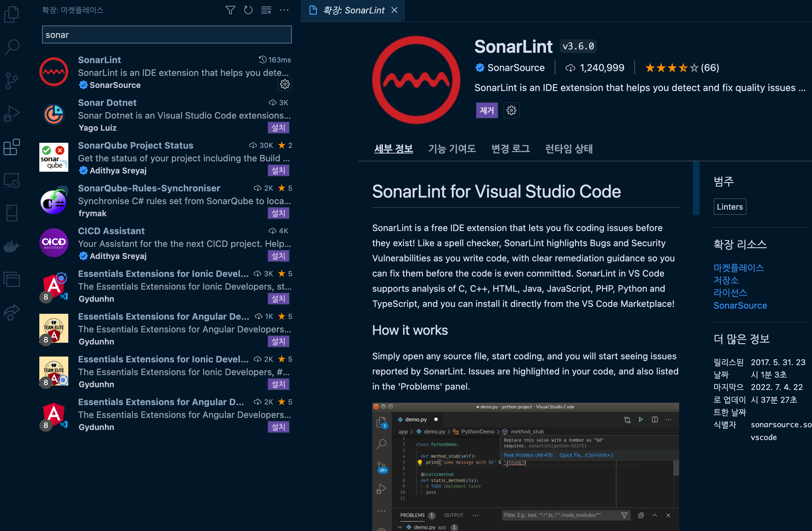Open the Explorer view in the activity bar
The height and width of the screenshot is (531, 812).
tap(12, 14)
